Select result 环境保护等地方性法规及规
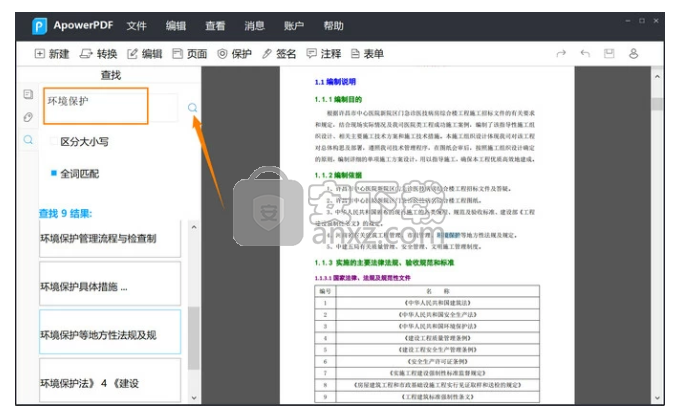683x416 pixels. [110, 332]
